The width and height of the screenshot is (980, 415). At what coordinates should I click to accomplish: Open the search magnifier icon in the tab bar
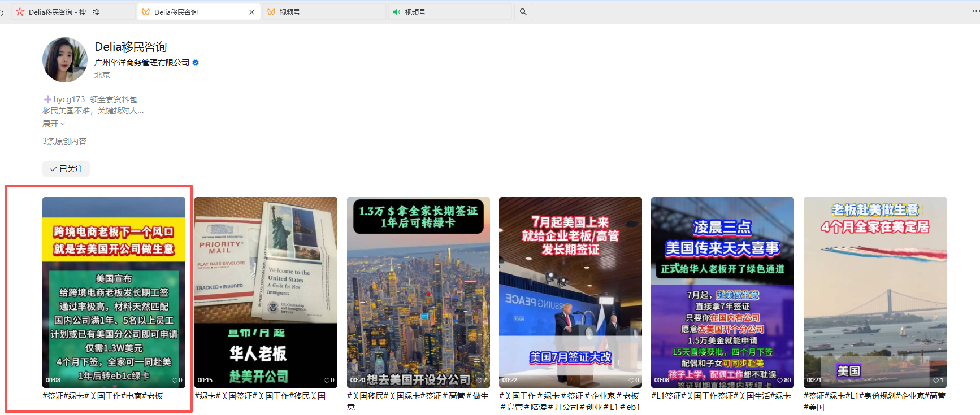523,12
